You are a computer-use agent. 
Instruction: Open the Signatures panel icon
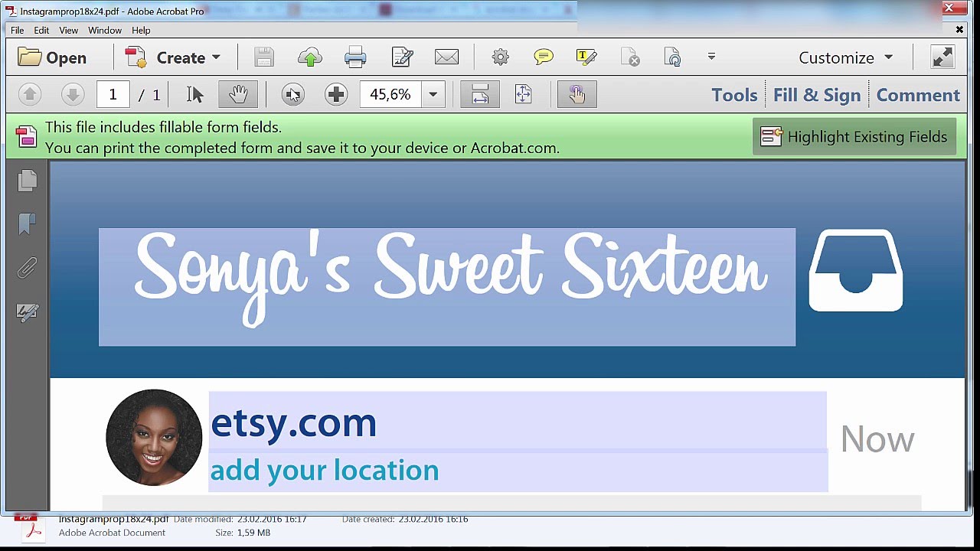coord(27,312)
